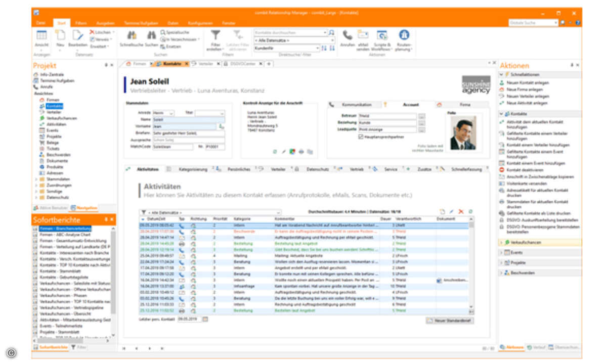
Task: Click the Ersetzen replace option
Action: pos(170,46)
